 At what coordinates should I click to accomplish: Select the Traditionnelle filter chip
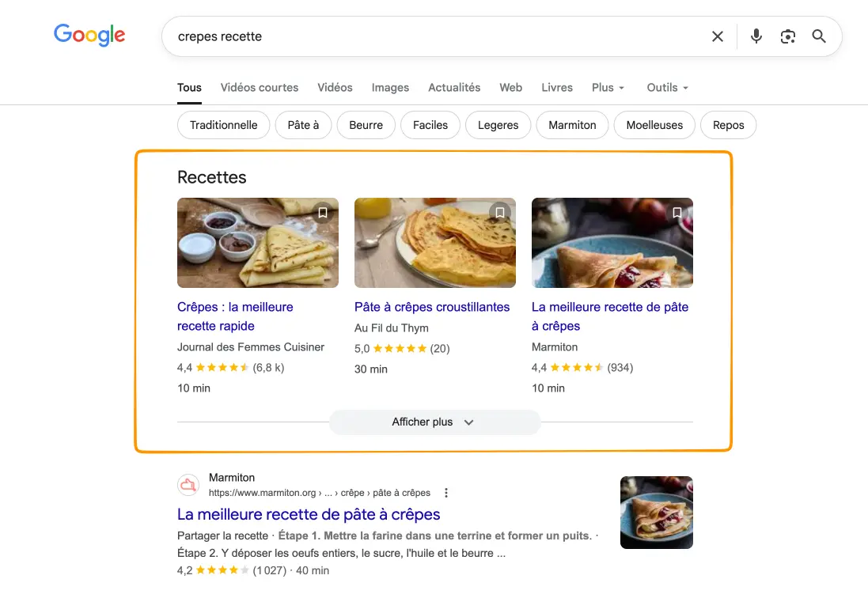[x=224, y=125]
